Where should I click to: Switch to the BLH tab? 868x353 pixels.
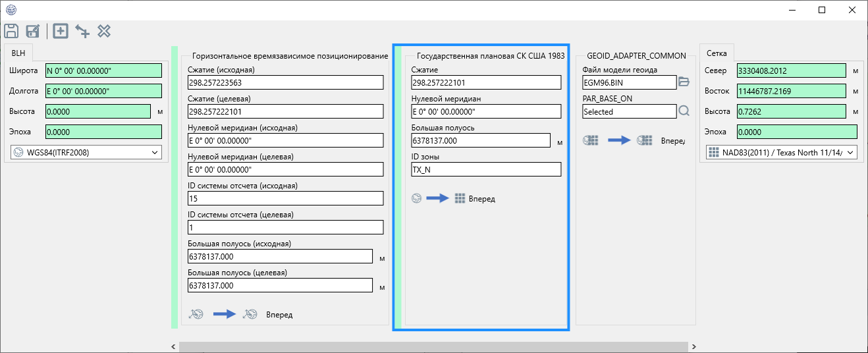(18, 54)
